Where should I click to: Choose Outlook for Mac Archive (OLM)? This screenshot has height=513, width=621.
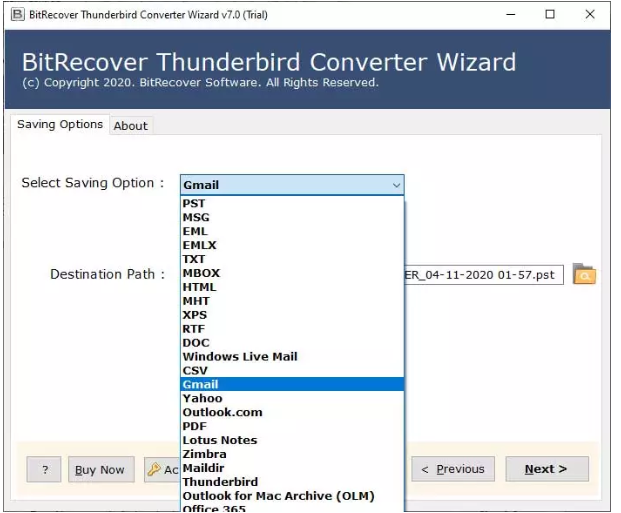[292, 496]
